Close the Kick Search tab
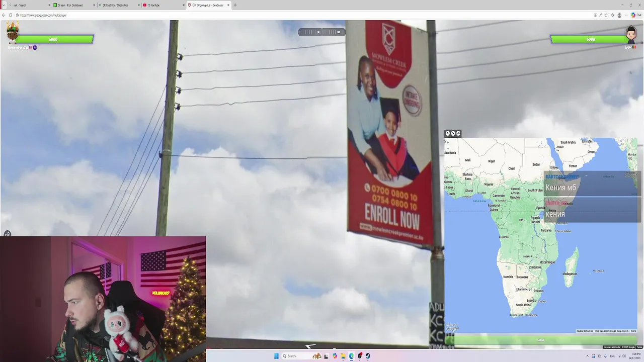This screenshot has height=362, width=644. 50,5
